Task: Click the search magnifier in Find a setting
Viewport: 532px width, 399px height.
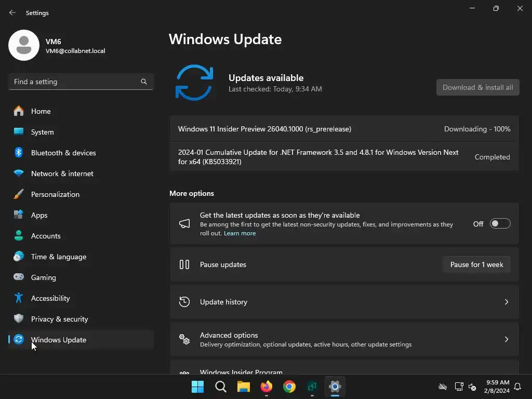Action: tap(144, 82)
